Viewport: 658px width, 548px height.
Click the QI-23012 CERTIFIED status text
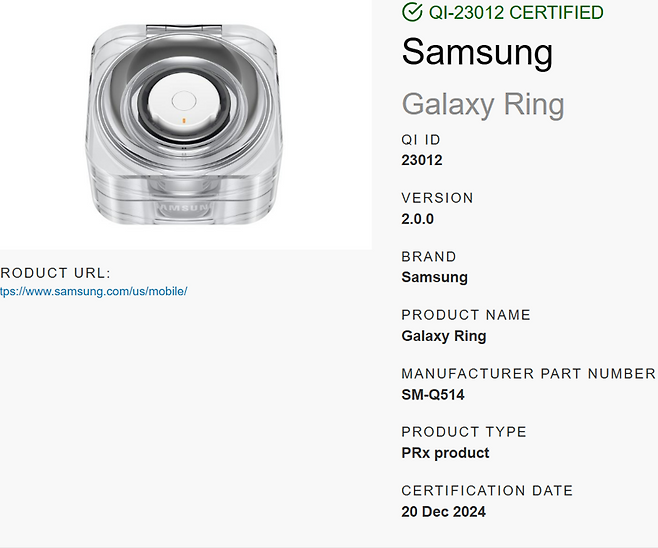point(516,13)
